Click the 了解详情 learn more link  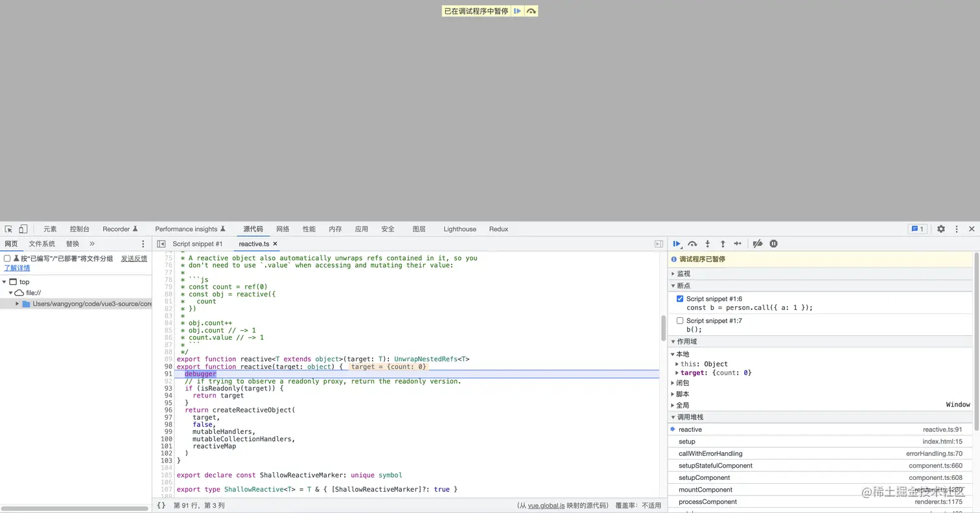(17, 268)
